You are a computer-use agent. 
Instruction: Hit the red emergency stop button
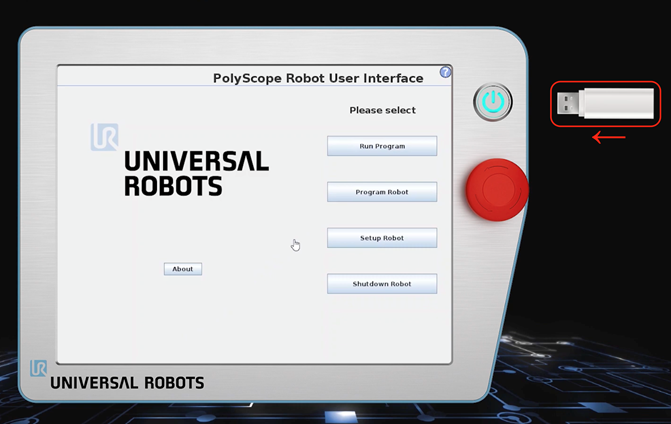point(497,190)
